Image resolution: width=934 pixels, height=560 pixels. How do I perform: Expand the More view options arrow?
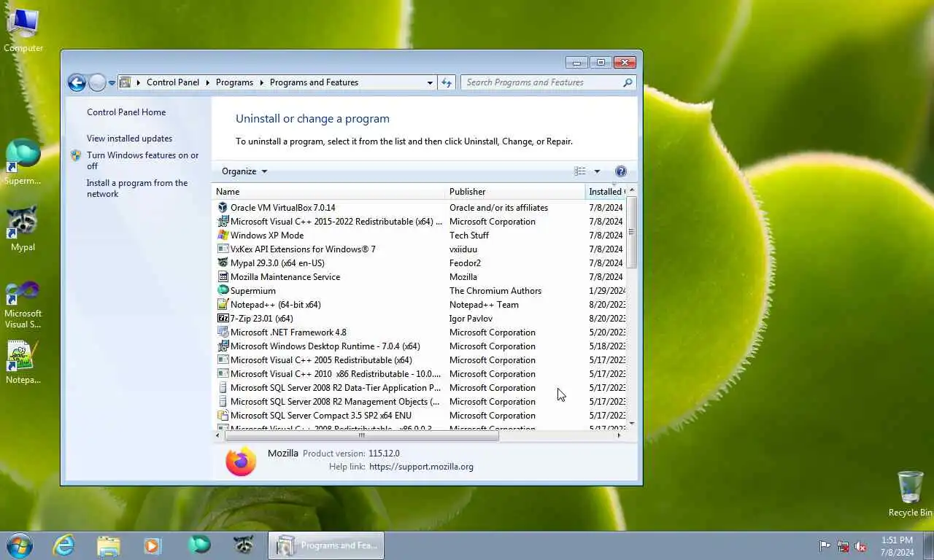(x=597, y=171)
